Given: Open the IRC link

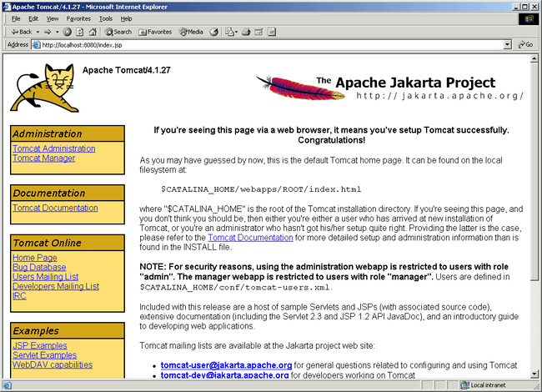Looking at the screenshot, I should 19,296.
